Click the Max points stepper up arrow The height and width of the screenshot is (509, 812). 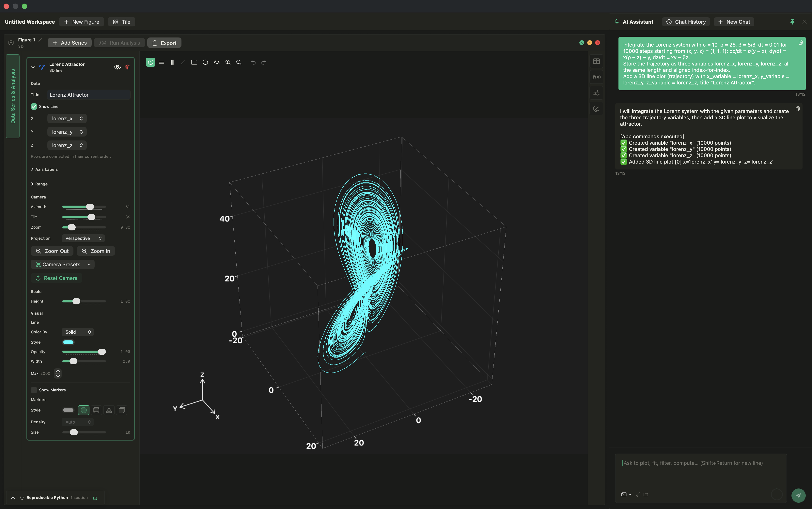(58, 371)
